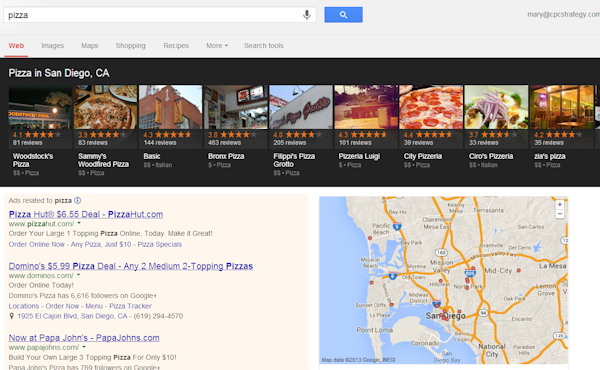600x370 pixels.
Task: Open Search tools options
Action: [264, 46]
